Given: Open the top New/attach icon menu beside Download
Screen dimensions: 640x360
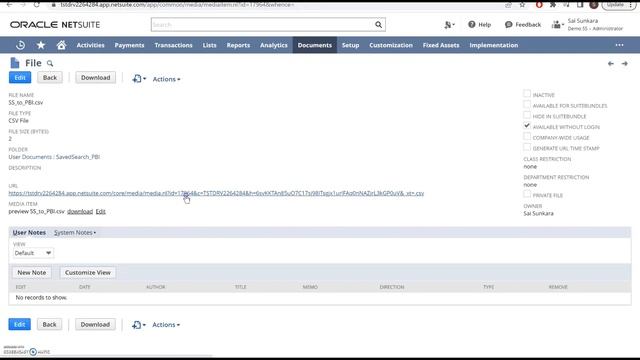Looking at the screenshot, I should 139,79.
